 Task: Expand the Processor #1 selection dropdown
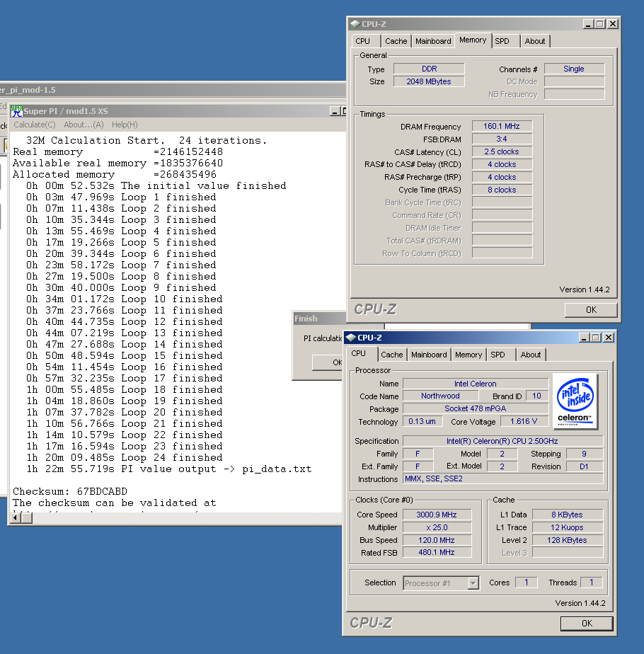tap(473, 583)
